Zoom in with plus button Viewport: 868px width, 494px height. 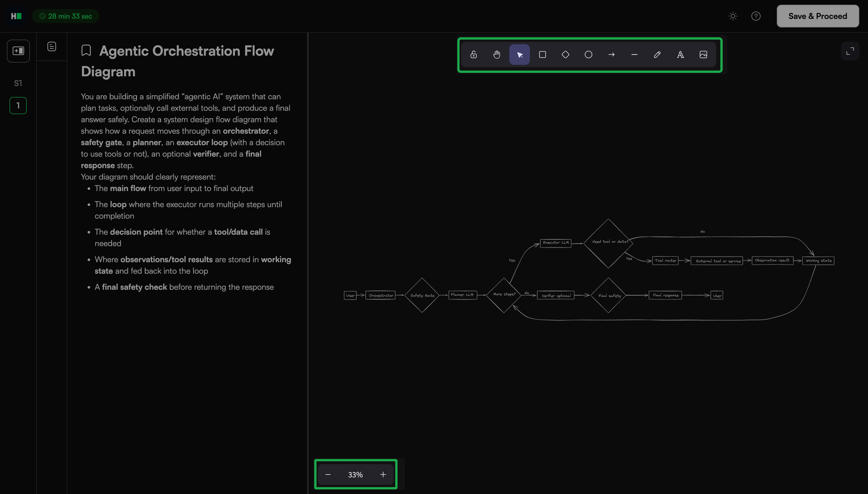click(383, 474)
